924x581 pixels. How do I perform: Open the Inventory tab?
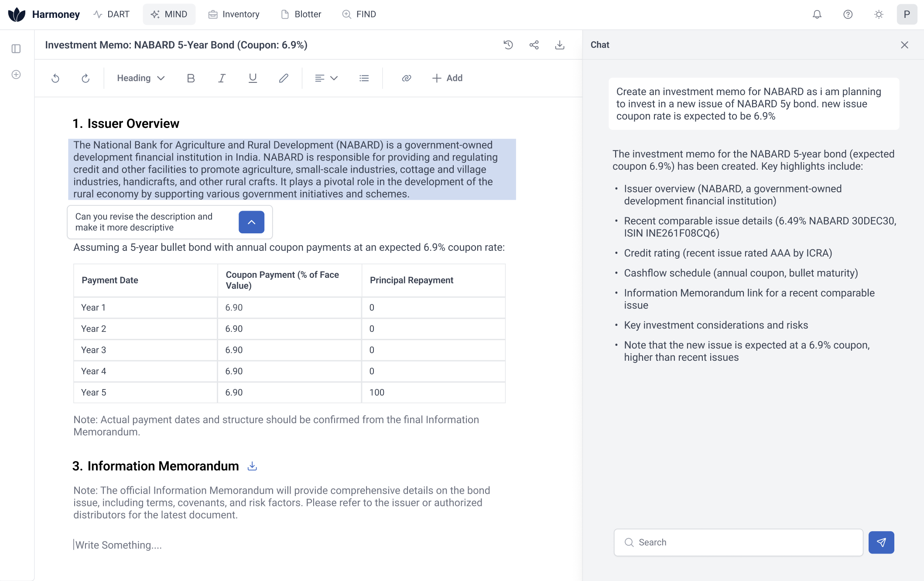pyautogui.click(x=234, y=14)
